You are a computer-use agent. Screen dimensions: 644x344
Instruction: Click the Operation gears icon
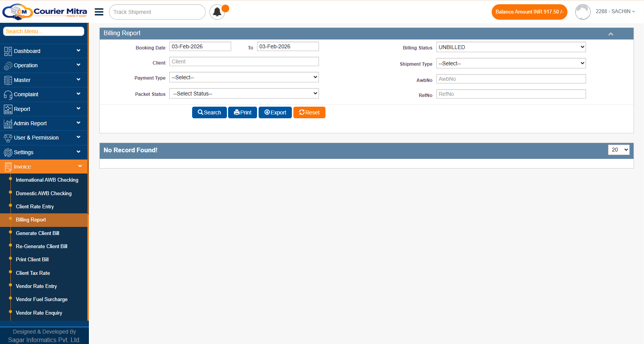point(8,66)
